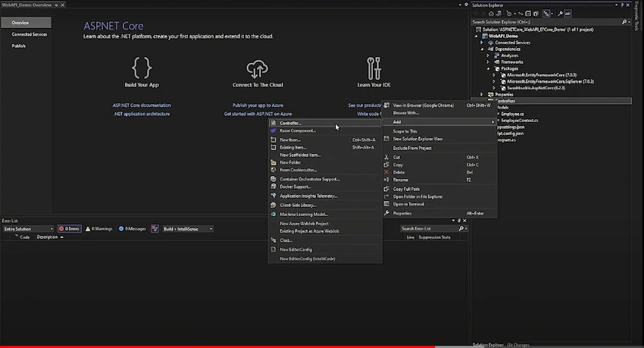Toggle auto-hide pin on Error List panel
Viewport: 644px width, 348px height.
click(x=459, y=221)
